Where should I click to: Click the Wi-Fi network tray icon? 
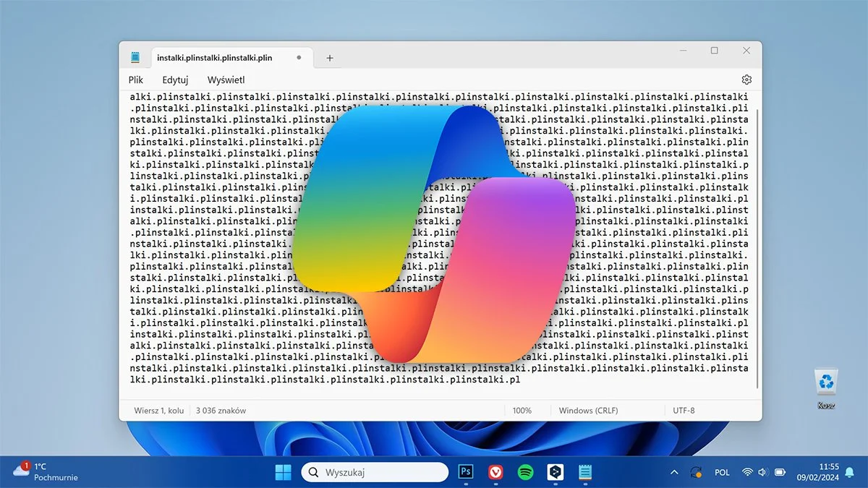point(747,472)
